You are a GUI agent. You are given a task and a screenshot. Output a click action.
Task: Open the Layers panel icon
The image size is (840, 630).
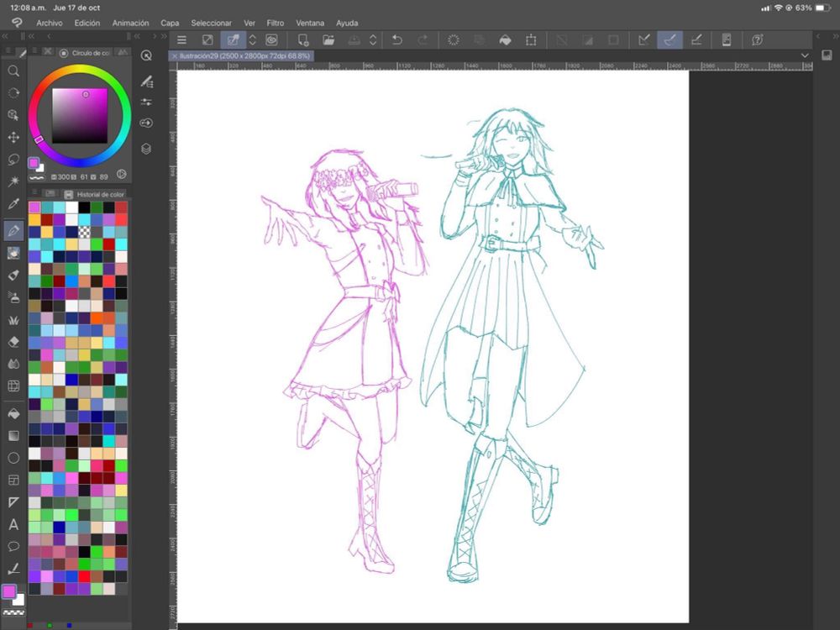[146, 149]
